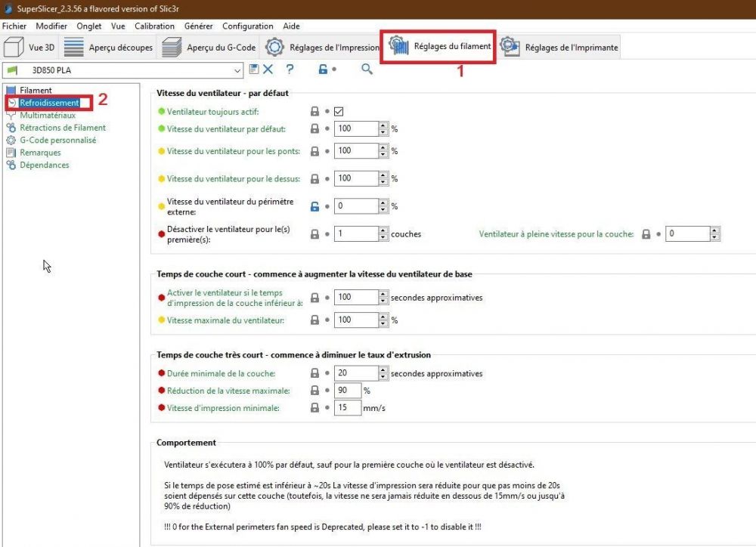Click lock icon for Vitesse maximale du ventilateur
The height and width of the screenshot is (547, 756).
314,320
